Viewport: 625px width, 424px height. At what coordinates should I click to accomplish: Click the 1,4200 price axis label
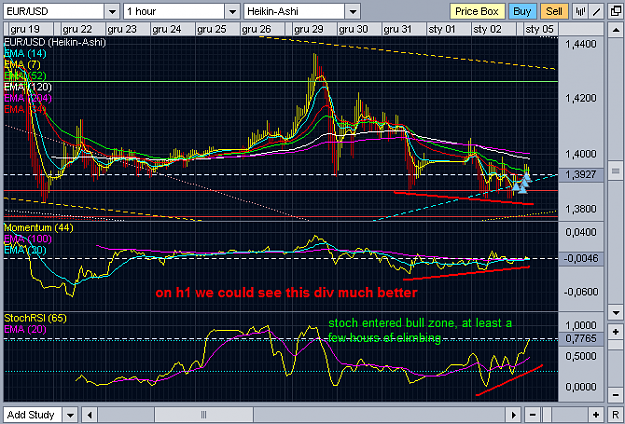[x=581, y=98]
